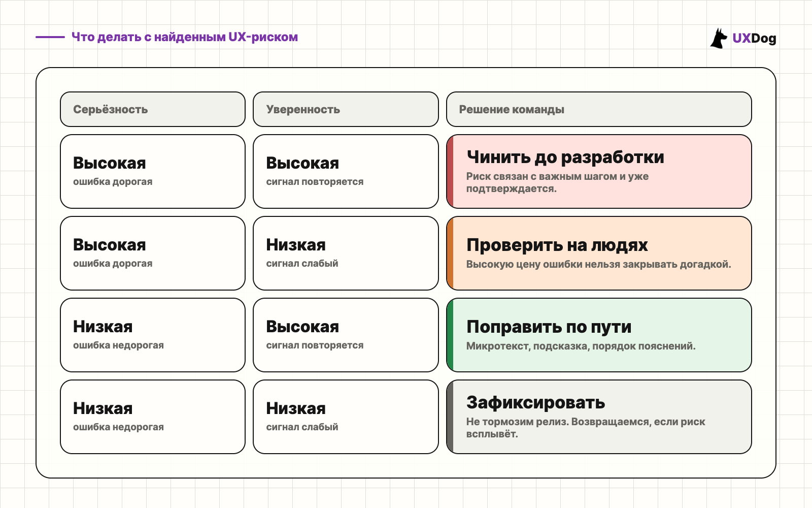Click the 'Поправить по пути' heading

pos(549,327)
